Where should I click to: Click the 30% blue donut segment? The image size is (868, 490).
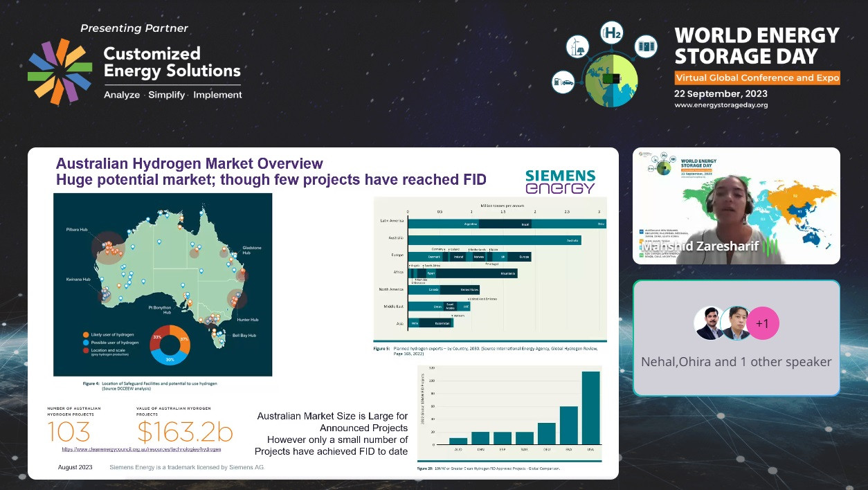click(168, 358)
